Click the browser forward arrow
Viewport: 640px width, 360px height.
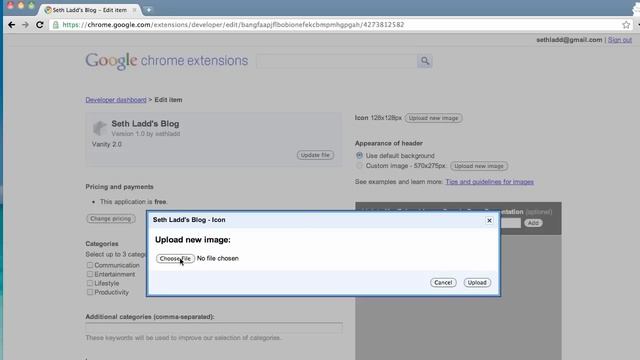25,25
